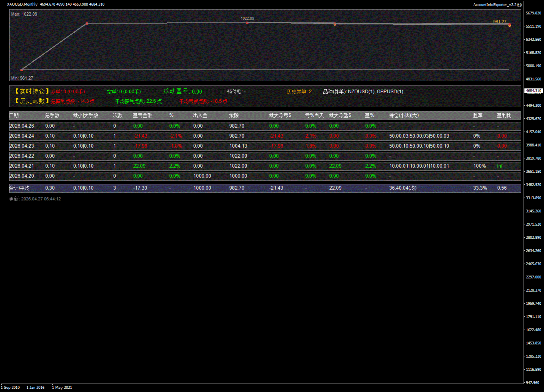544x392 pixels.
Task: Click the orange 961.27 label at curve end
Action: (x=500, y=22)
